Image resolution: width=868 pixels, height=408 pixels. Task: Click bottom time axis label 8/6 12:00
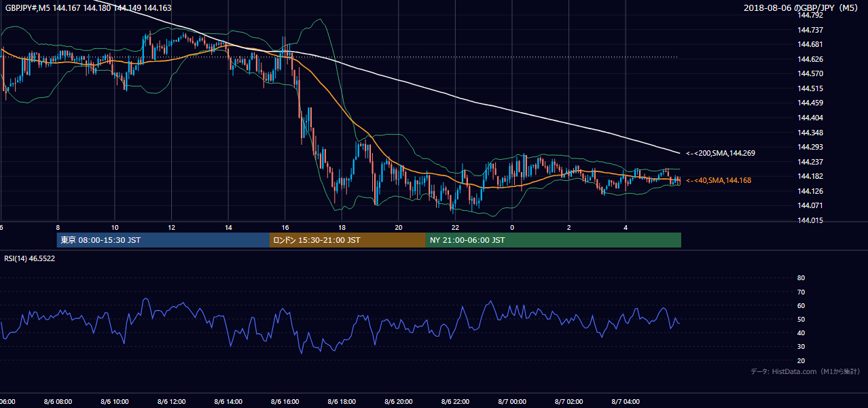click(x=172, y=402)
